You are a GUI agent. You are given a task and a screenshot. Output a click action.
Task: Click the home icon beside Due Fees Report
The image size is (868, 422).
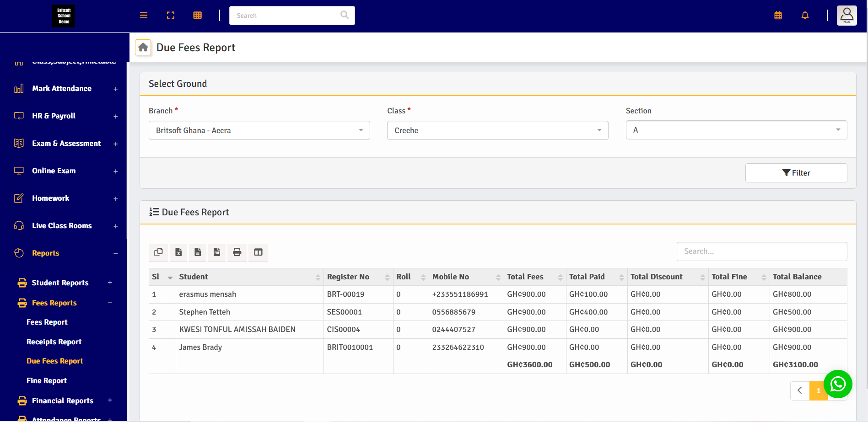pos(143,47)
